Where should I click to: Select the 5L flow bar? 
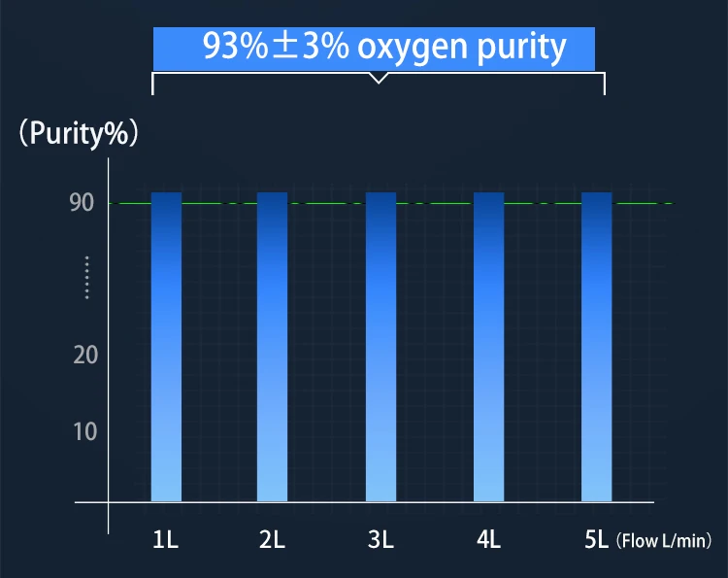click(x=597, y=347)
